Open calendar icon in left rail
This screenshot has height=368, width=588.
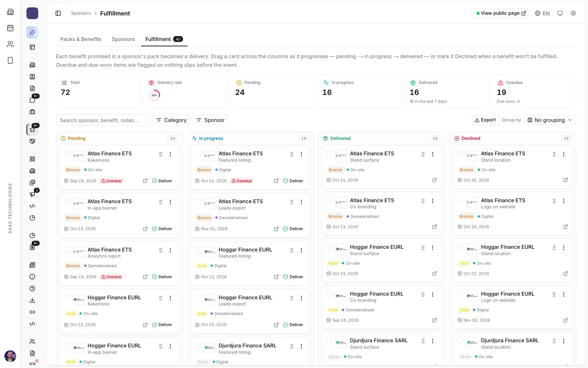(10, 28)
